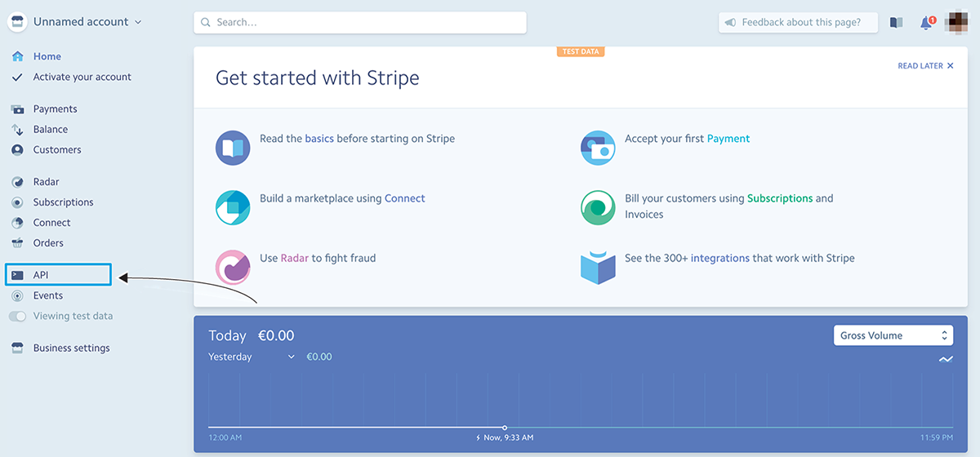Open the sidebar Radar page
Screen dimensions: 980x457
(x=47, y=182)
